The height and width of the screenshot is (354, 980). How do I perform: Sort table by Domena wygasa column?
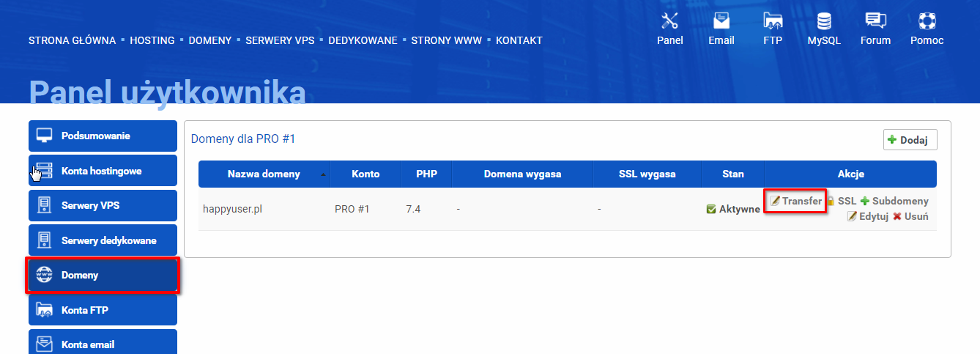point(523,174)
